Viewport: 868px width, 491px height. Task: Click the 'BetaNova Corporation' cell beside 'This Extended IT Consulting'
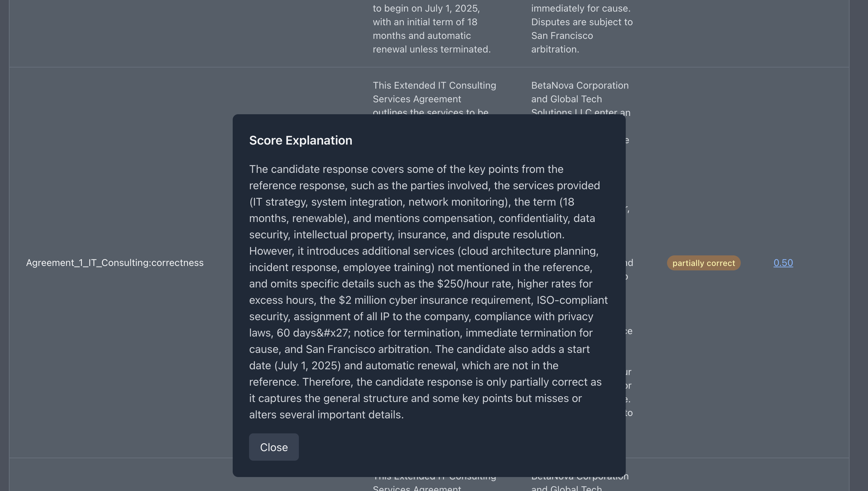tap(580, 85)
